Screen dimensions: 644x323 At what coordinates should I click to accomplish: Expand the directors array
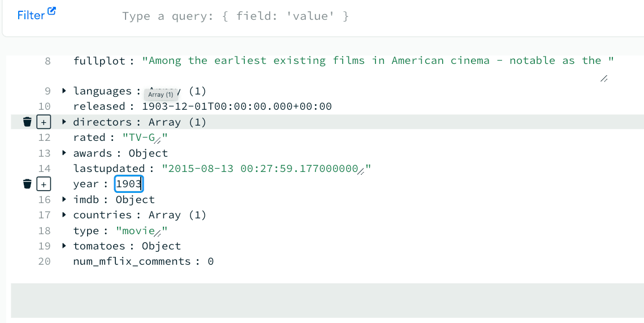(x=64, y=122)
